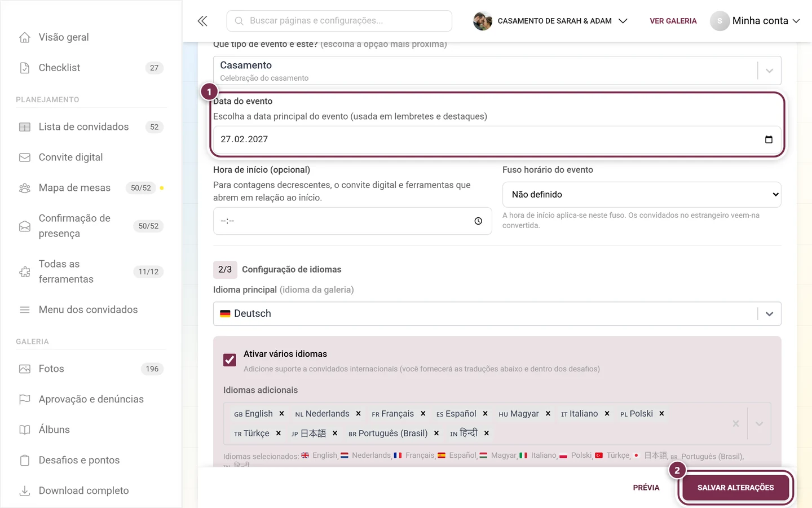This screenshot has height=508, width=812.
Task: Click Salvar Alterações button
Action: 736,488
